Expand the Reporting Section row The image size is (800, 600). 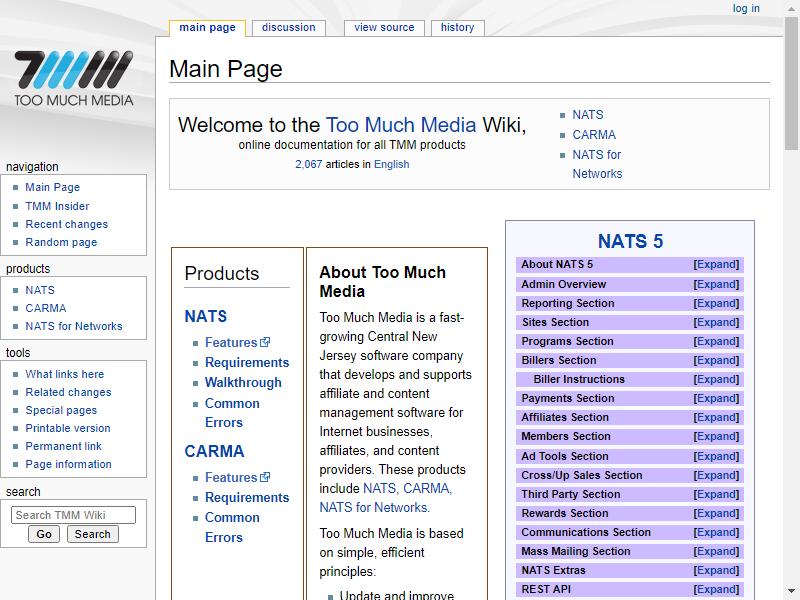(716, 303)
